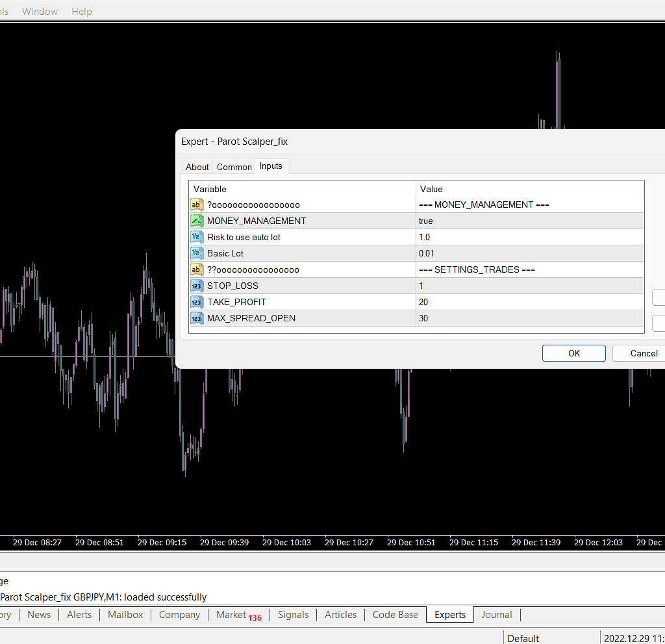Click the integer icon beside STOP_LOSS

[197, 286]
